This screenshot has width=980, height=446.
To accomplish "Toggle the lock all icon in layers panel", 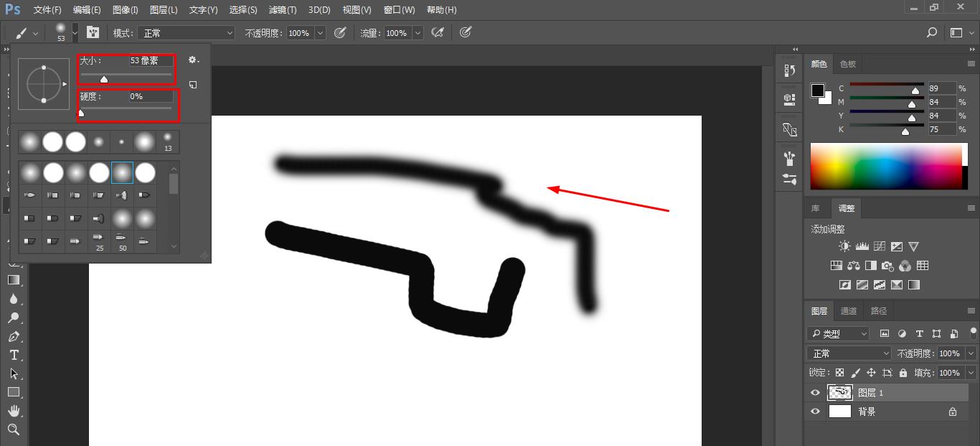I will (903, 373).
